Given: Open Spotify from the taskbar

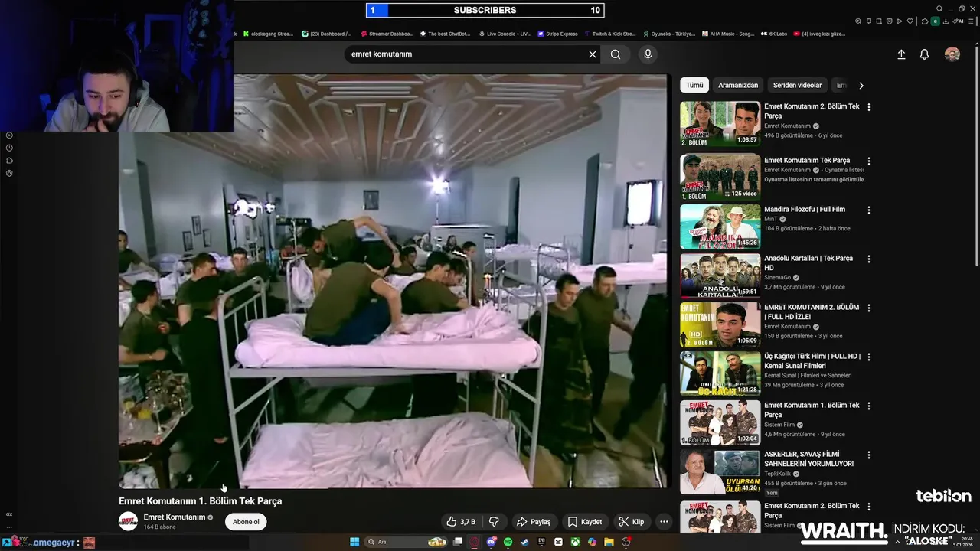Looking at the screenshot, I should click(x=508, y=542).
